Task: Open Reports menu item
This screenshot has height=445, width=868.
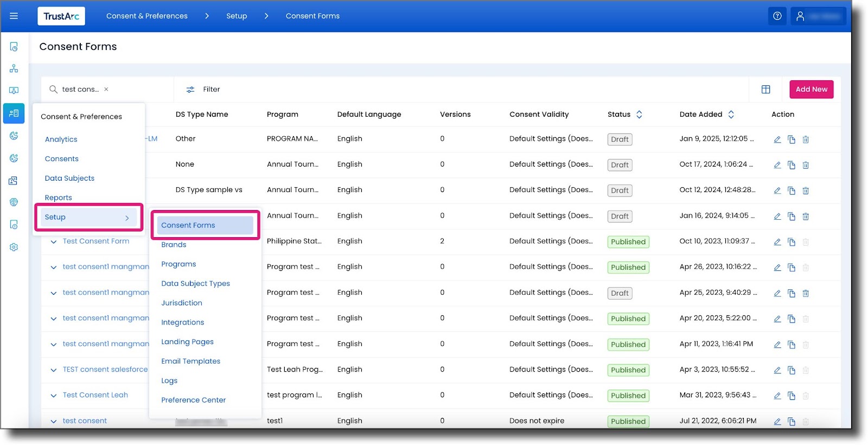Action: click(x=59, y=198)
